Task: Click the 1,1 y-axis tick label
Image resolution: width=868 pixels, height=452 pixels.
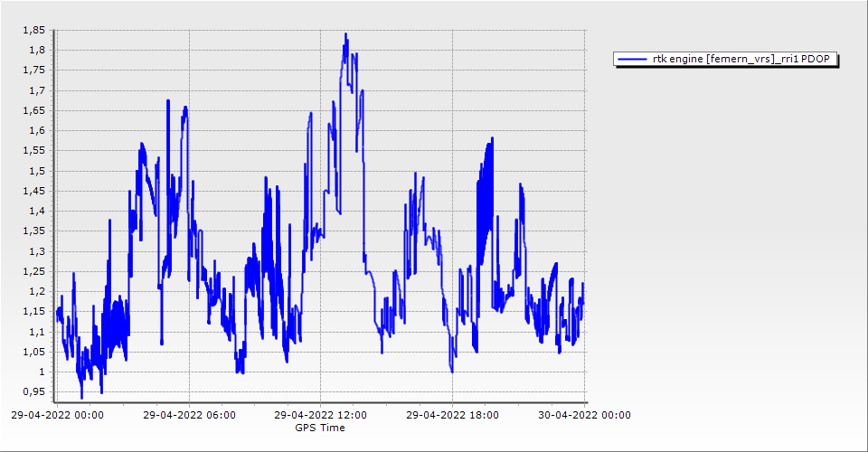Action: coord(36,331)
